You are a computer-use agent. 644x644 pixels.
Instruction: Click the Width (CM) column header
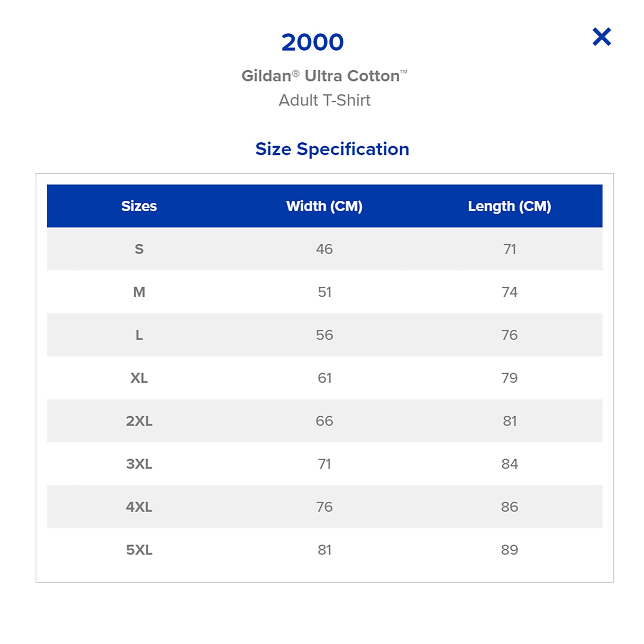point(324,206)
